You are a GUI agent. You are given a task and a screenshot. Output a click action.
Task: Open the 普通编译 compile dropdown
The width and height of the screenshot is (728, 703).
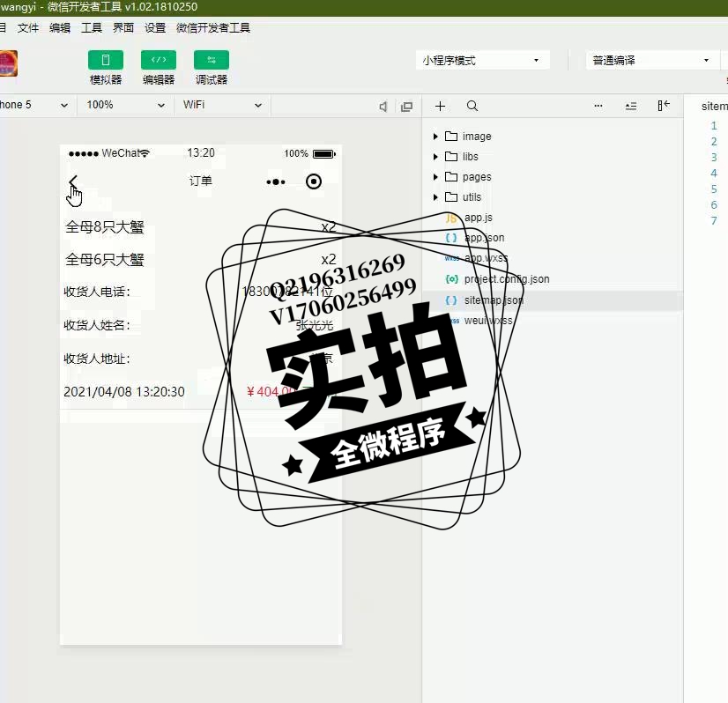pos(652,60)
